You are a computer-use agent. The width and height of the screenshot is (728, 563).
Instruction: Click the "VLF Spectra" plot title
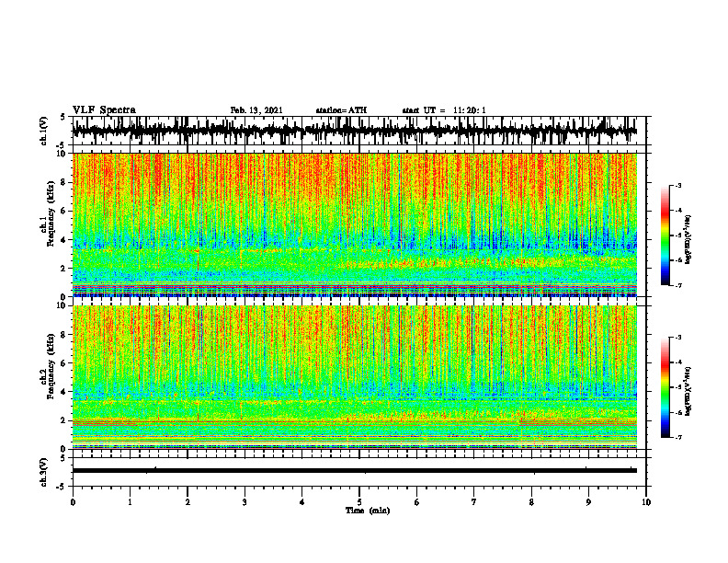coord(104,110)
